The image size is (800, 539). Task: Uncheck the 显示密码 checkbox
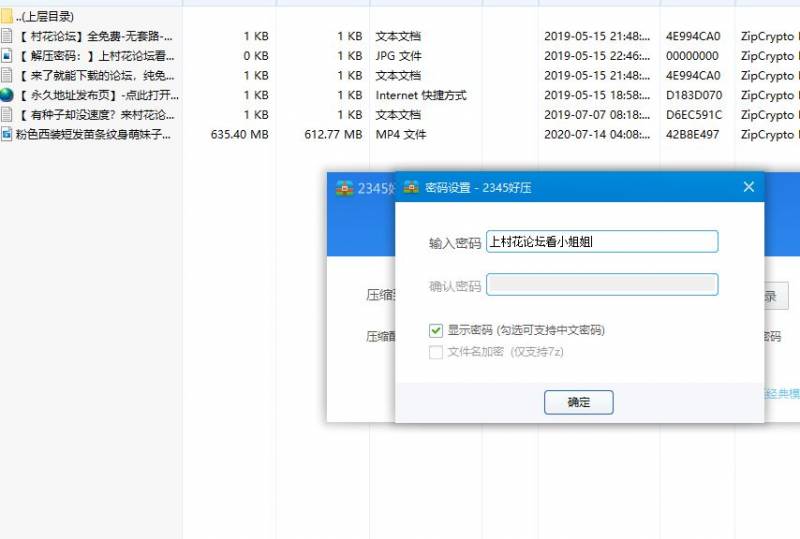(436, 330)
